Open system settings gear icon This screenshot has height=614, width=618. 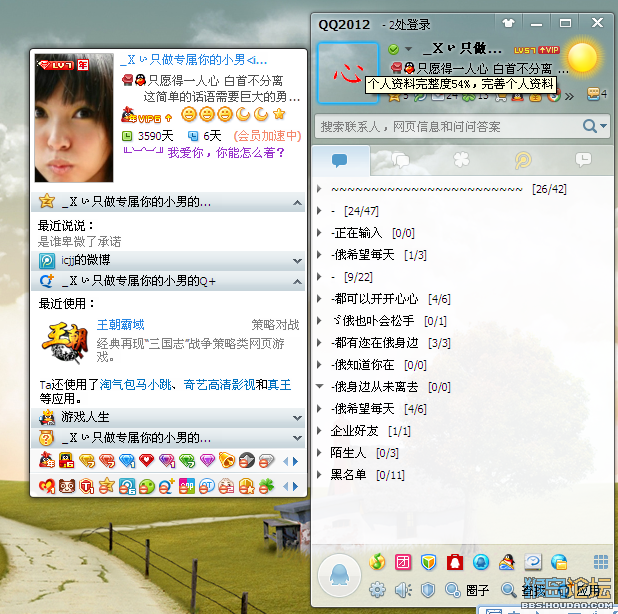pos(377,590)
